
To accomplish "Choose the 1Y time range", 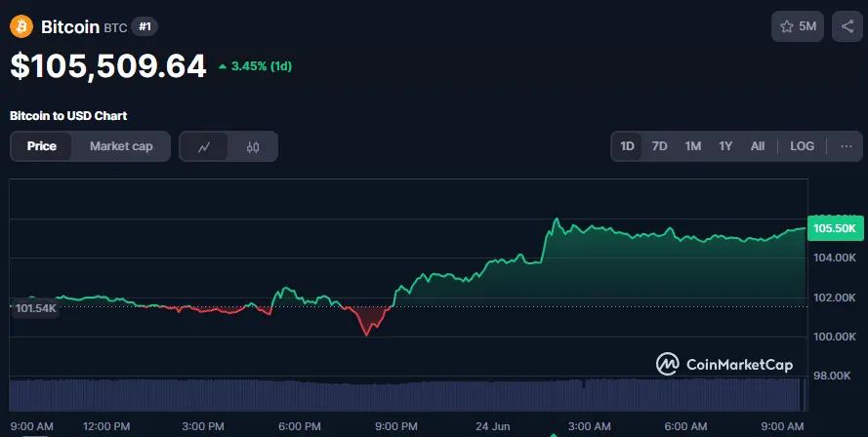I will (x=725, y=146).
